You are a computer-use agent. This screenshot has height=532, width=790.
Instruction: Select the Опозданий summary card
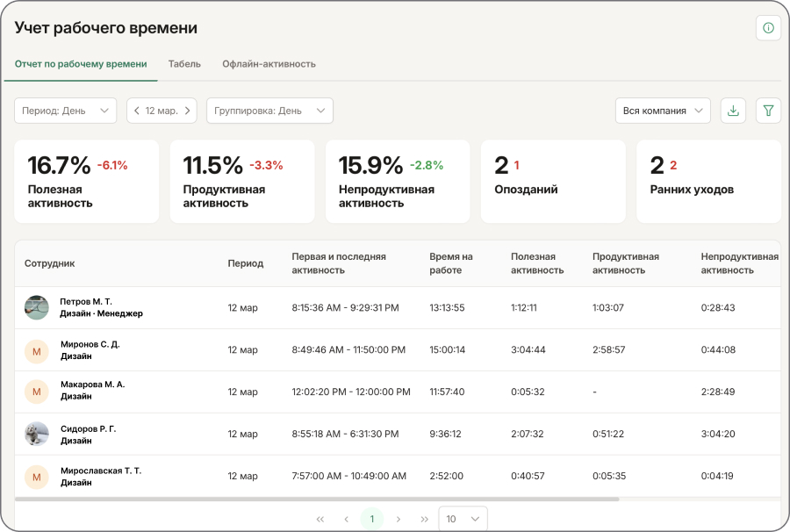[553, 181]
